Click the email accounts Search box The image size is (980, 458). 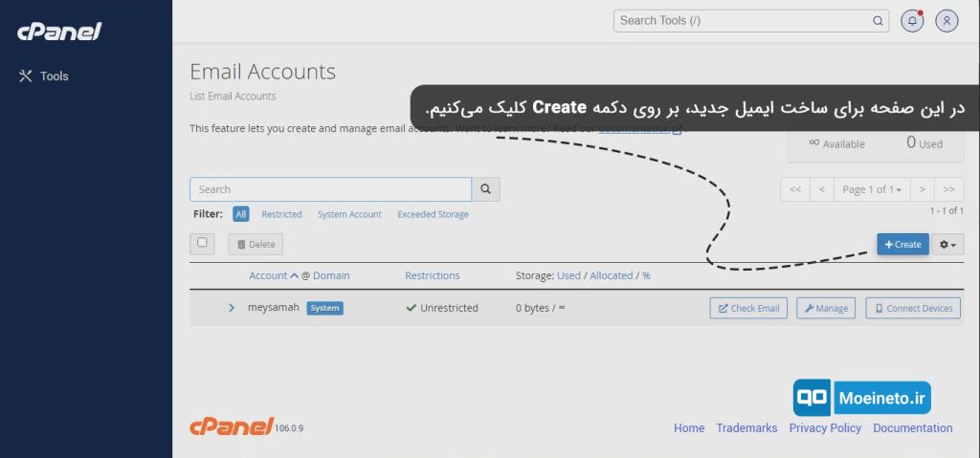click(x=330, y=189)
